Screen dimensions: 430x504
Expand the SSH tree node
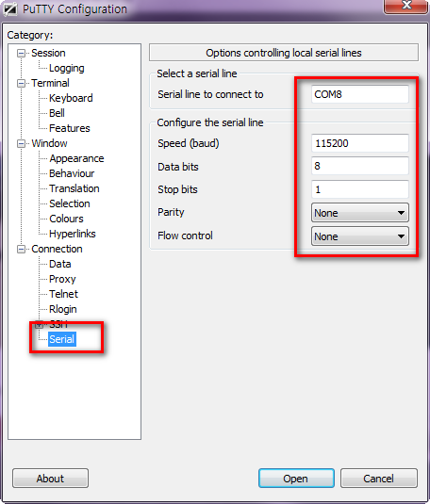(x=39, y=324)
